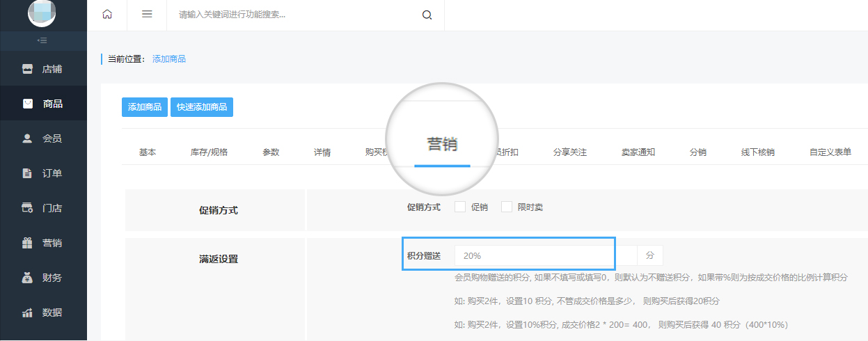Switch to the 库存/规格 tab

point(209,152)
